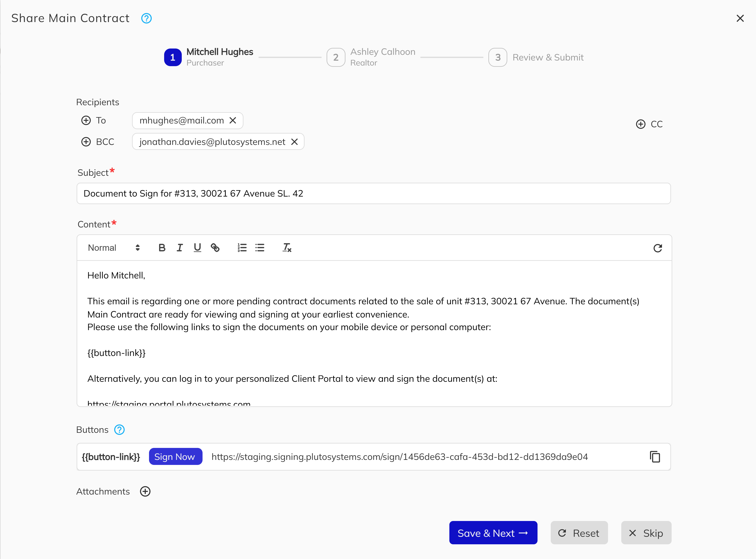Refresh the email content template
This screenshot has height=559, width=756.
[658, 248]
